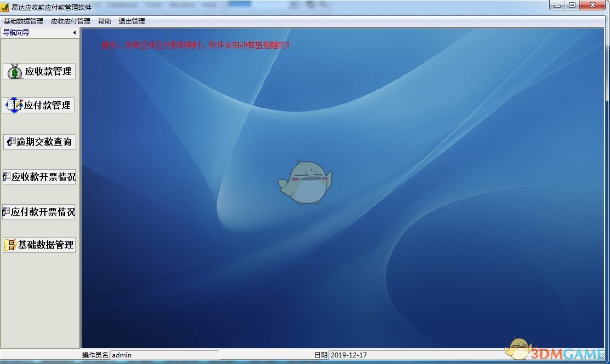Image resolution: width=610 pixels, height=364 pixels.
Task: Click the icon beside 应付款开票情况
Action: (x=6, y=212)
